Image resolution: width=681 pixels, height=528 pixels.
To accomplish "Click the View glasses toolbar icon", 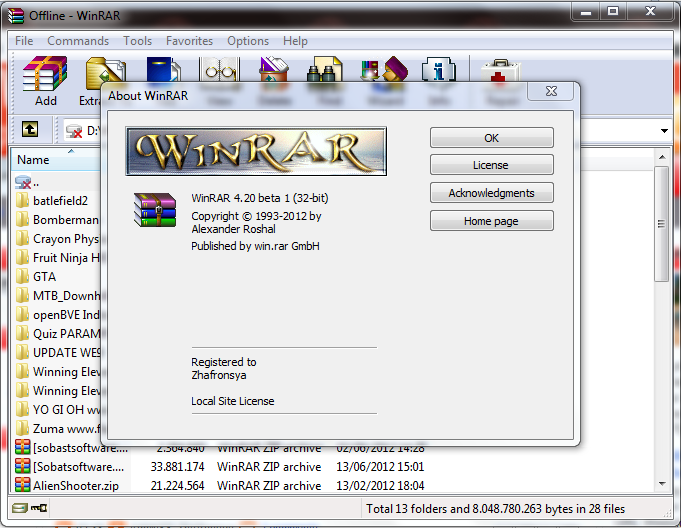I will click(220, 69).
